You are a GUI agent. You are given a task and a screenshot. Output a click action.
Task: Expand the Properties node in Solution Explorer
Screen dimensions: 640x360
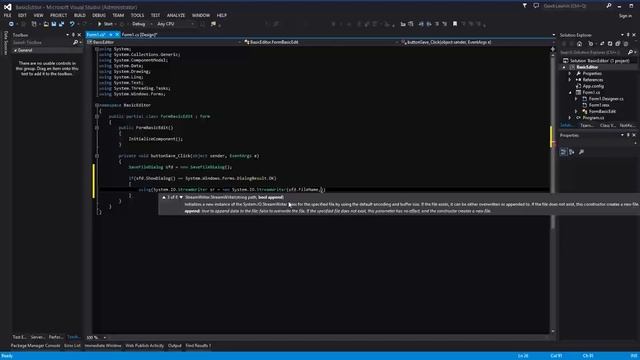click(570, 73)
